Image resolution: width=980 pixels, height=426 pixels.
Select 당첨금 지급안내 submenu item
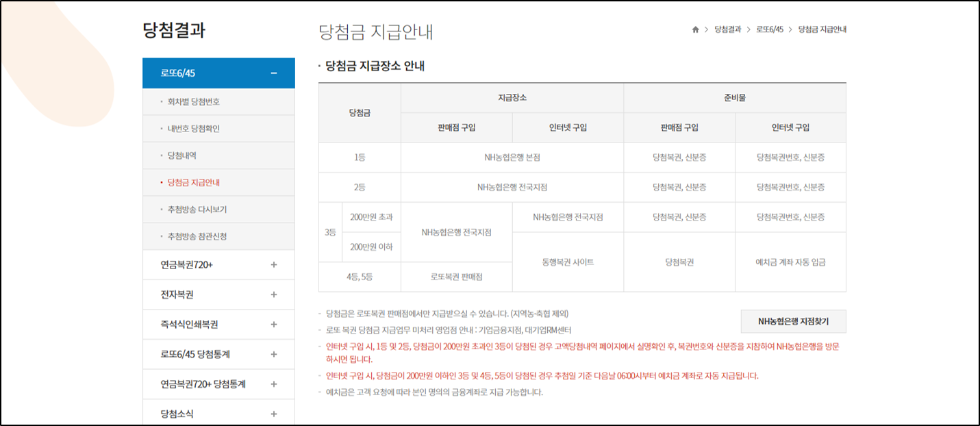pyautogui.click(x=193, y=183)
